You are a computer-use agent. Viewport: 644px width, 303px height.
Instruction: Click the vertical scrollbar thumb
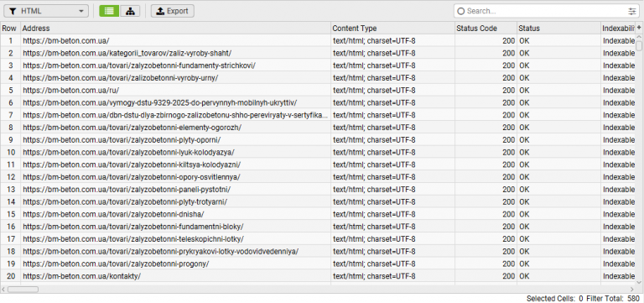639,45
